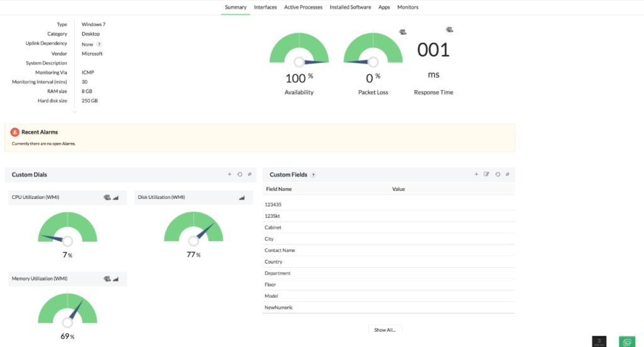
Task: Select the Model custom field row
Action: point(389,296)
